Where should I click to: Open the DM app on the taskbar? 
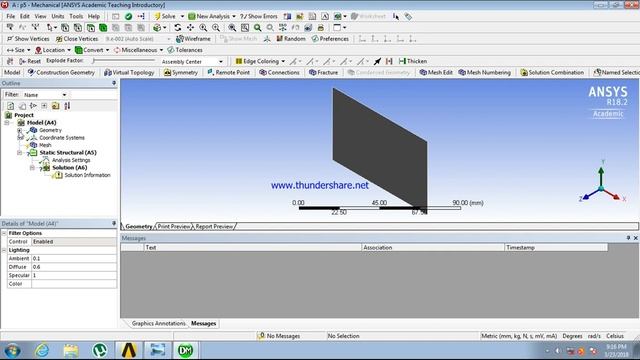click(185, 351)
